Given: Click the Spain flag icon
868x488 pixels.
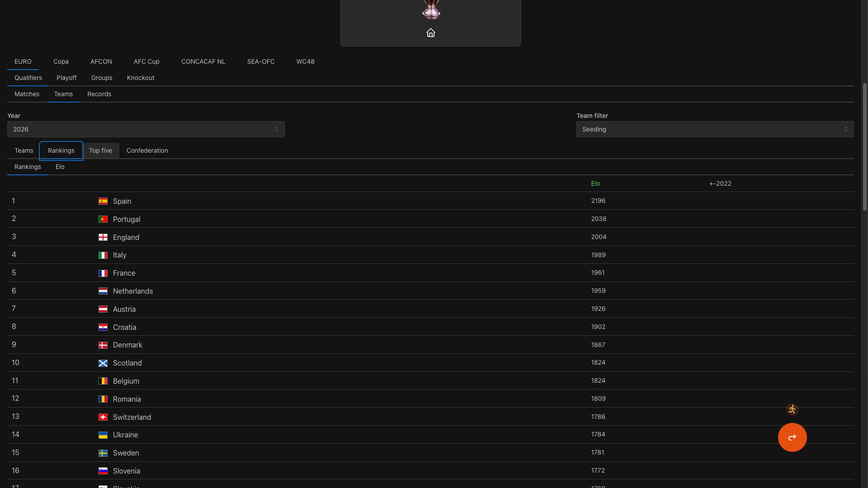Looking at the screenshot, I should pos(103,201).
